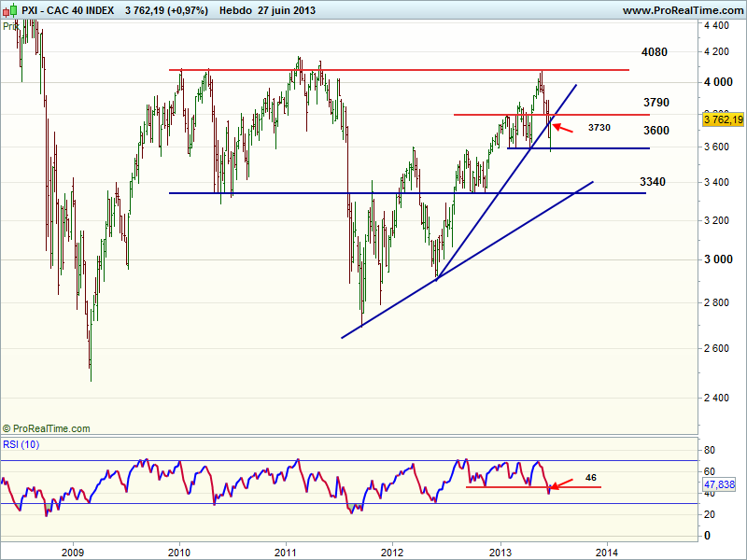
Task: Click the 4080 level annotation
Action: 655,52
